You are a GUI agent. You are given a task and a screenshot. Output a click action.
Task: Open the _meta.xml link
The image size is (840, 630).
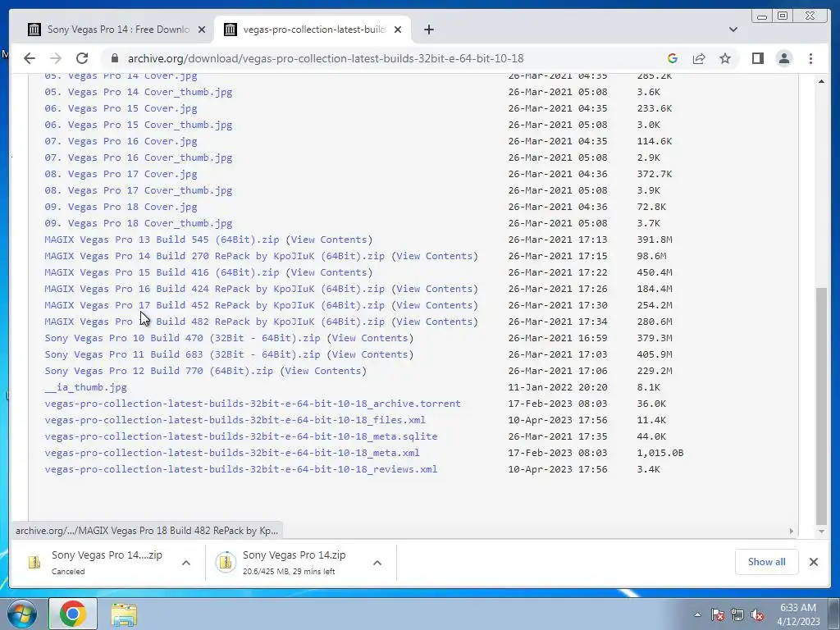[232, 453]
